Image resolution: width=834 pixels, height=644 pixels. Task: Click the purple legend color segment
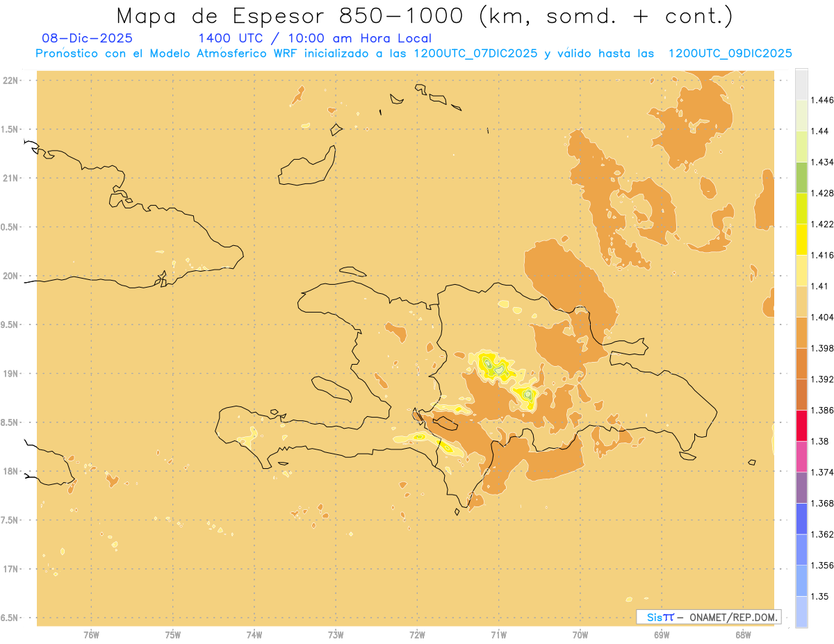click(x=801, y=488)
